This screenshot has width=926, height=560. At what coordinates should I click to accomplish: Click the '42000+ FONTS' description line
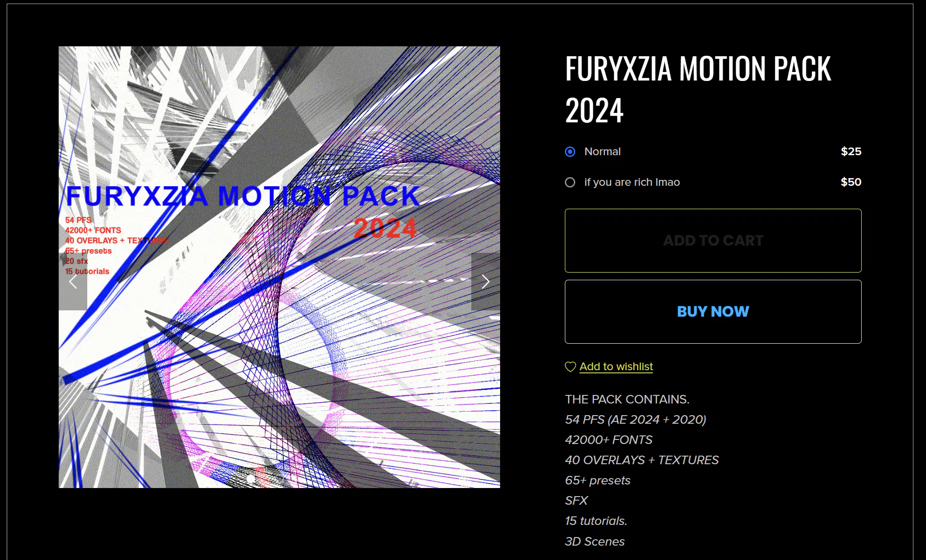coord(608,440)
